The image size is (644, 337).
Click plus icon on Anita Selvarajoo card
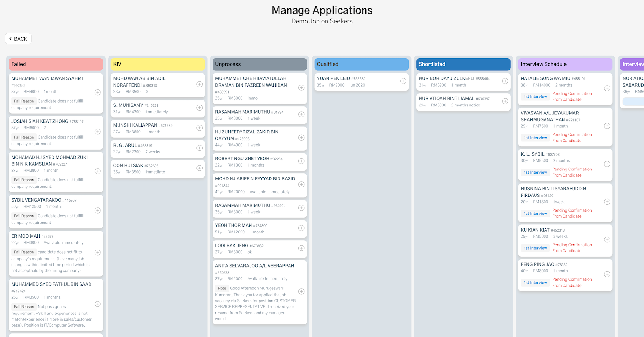point(301,291)
